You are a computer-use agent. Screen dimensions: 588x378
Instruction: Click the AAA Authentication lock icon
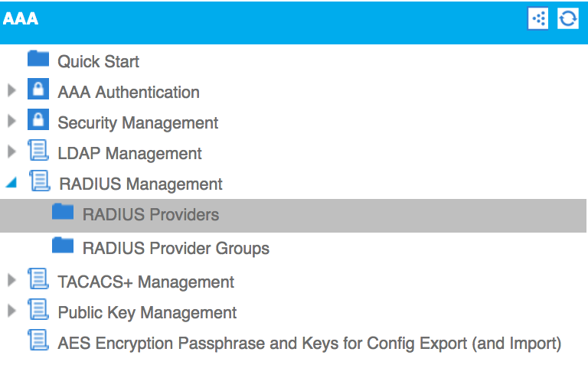(38, 89)
